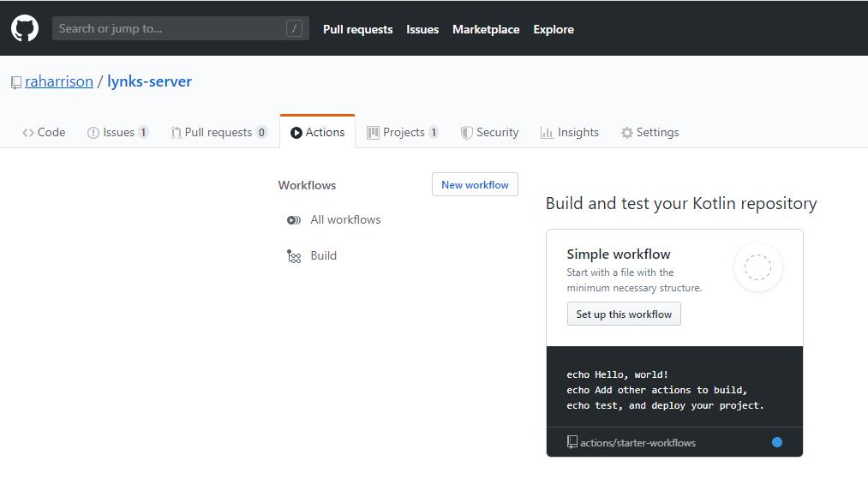
Task: Open the lynks-server repository link
Action: pos(149,81)
